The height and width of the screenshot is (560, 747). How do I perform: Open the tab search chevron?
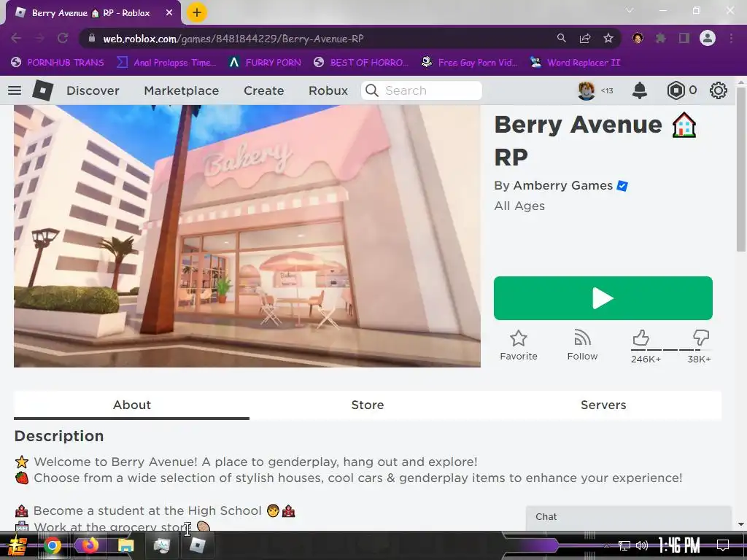630,10
